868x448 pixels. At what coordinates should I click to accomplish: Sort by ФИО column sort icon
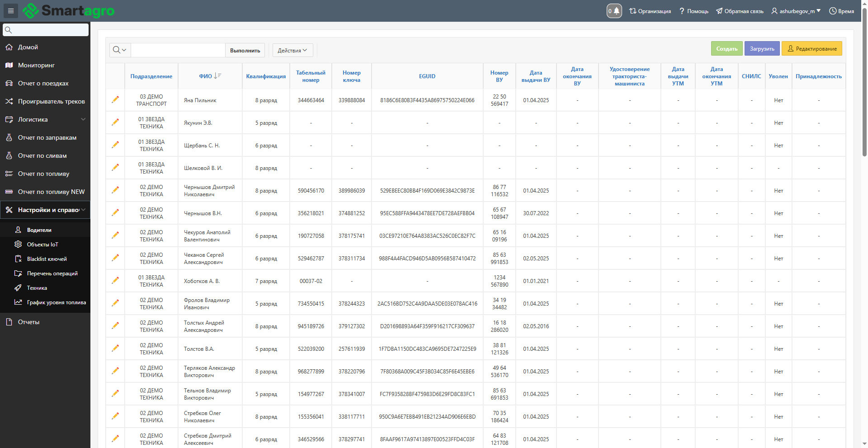[x=217, y=76]
